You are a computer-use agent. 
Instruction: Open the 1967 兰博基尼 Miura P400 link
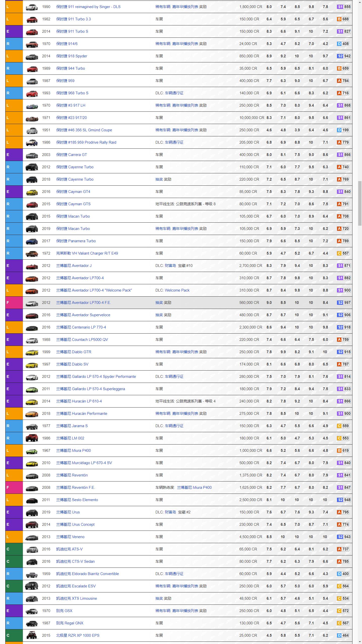[x=73, y=451]
